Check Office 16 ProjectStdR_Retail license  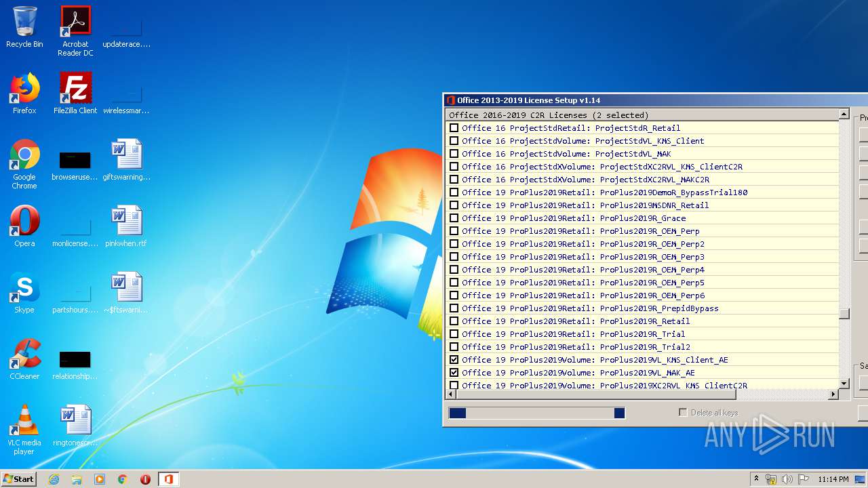(454, 127)
